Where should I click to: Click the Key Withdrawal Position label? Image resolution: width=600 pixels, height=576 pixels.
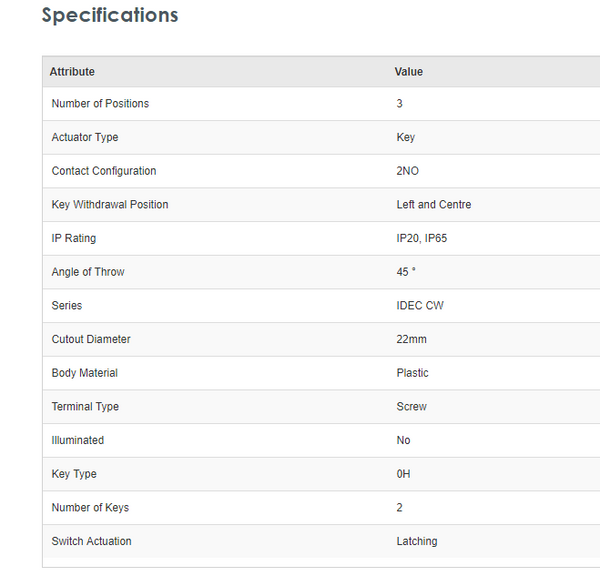click(x=110, y=205)
